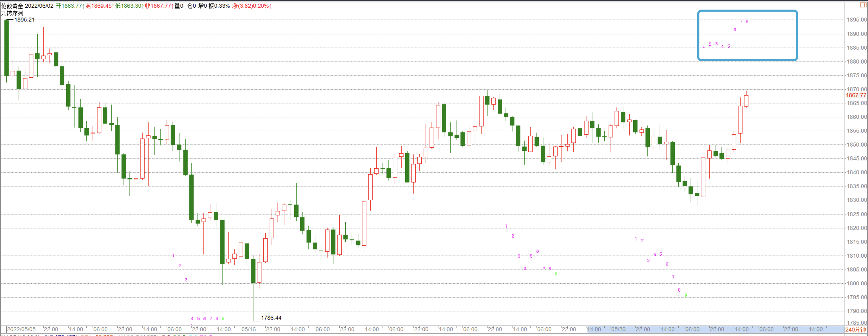Open the 240分钟 period selector
Screen dimensions: 868x336
(x=856, y=329)
